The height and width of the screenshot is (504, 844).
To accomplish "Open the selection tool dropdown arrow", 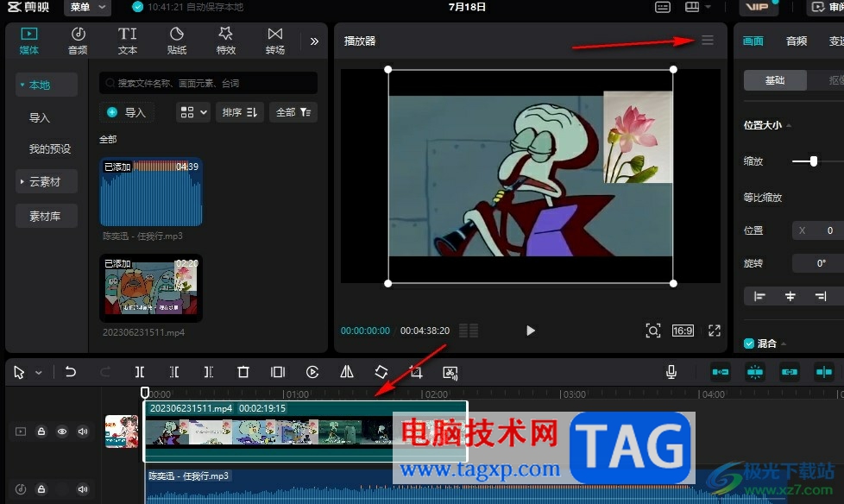I will pyautogui.click(x=39, y=373).
